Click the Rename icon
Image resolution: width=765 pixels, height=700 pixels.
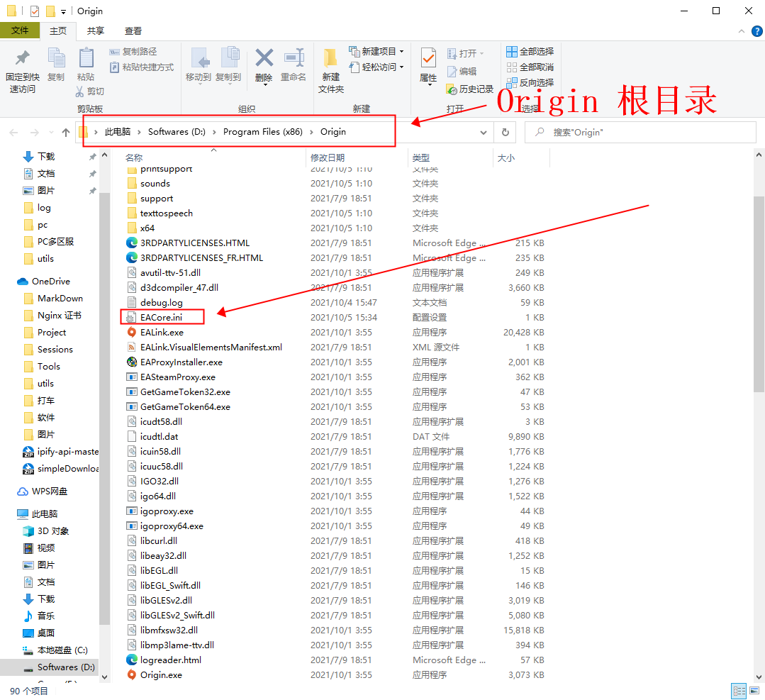pos(294,58)
